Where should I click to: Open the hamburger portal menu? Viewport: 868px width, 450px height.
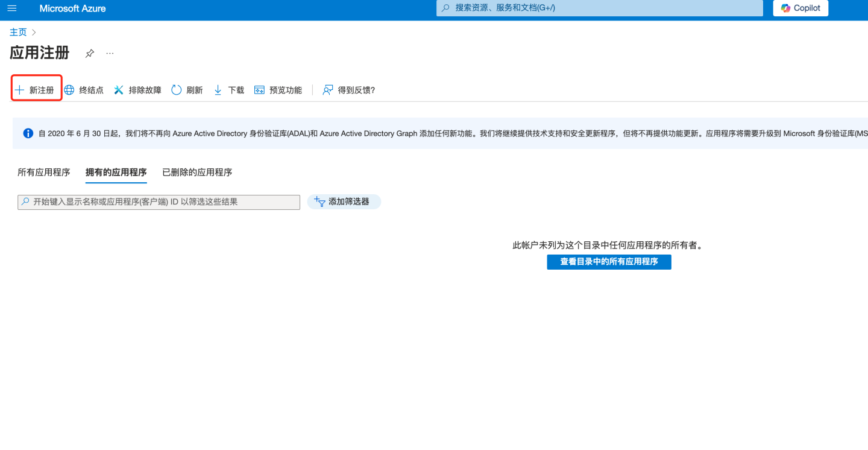click(x=12, y=8)
